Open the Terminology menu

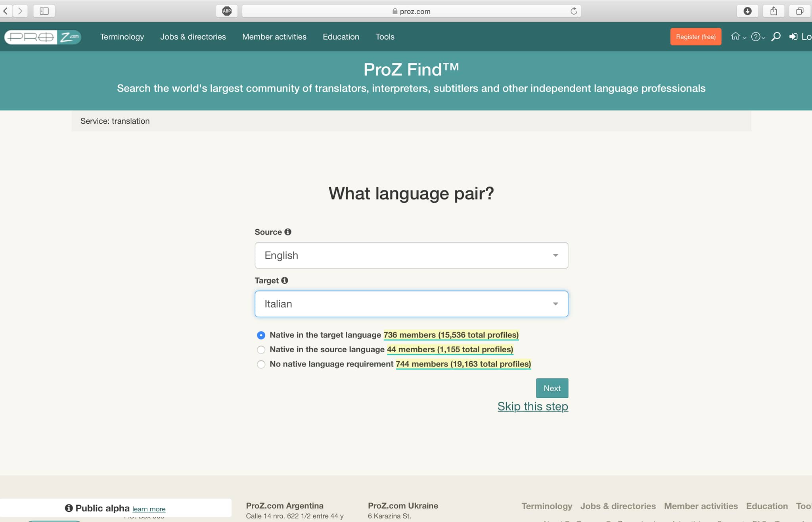point(122,36)
